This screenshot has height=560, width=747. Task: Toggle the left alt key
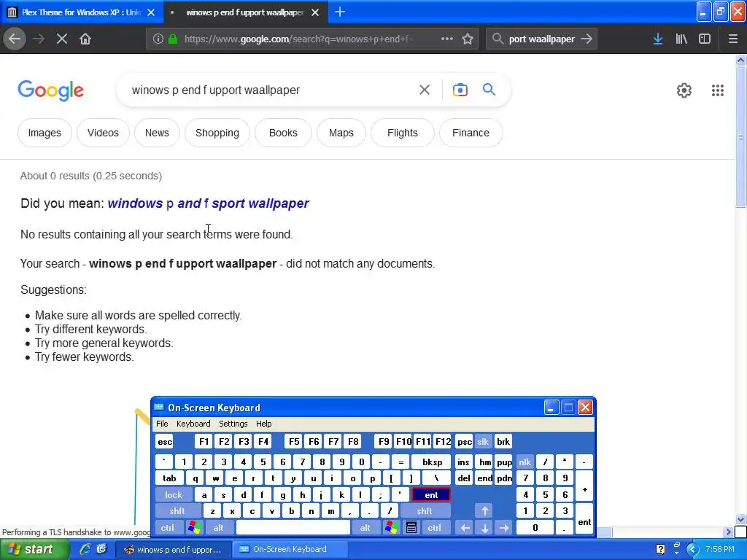(219, 528)
